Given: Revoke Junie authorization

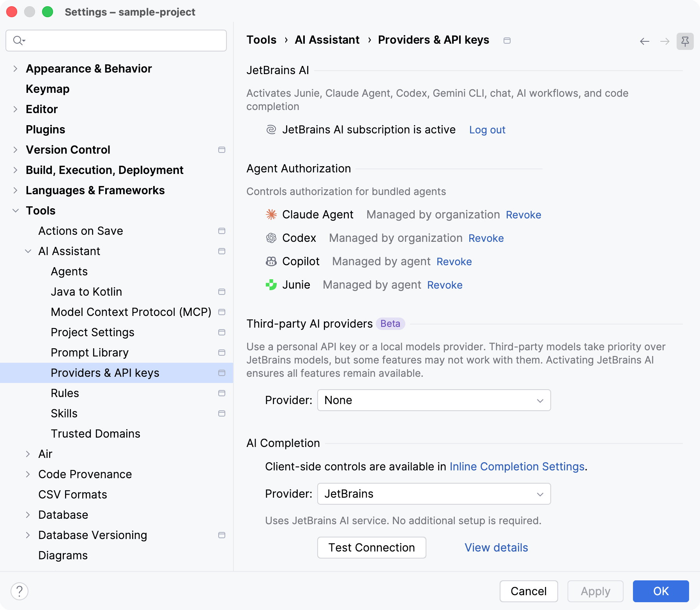Looking at the screenshot, I should click(445, 285).
